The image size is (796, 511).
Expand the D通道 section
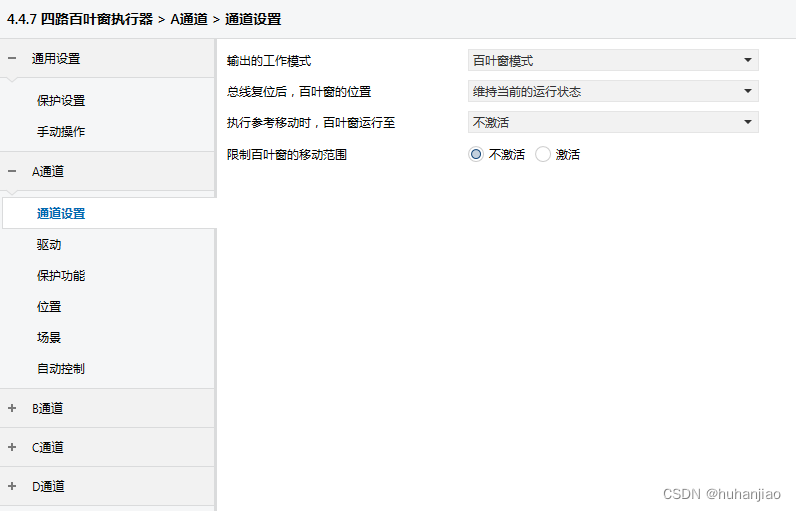(12, 486)
